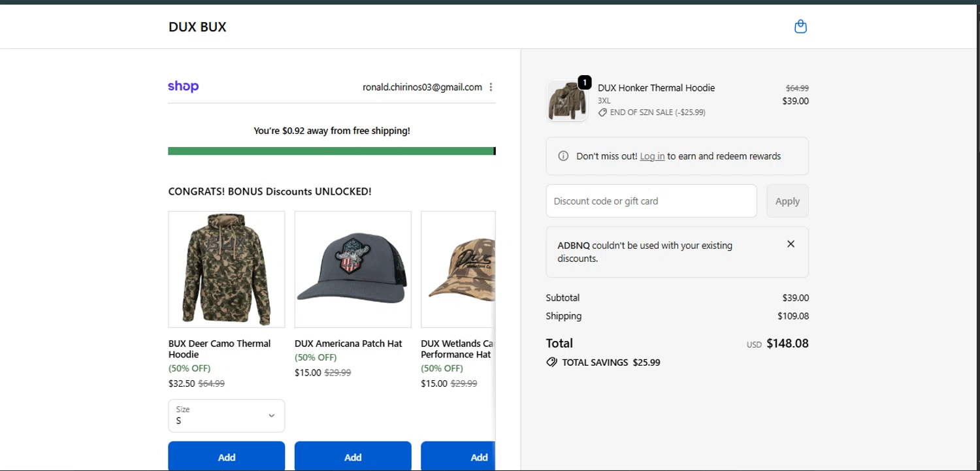The height and width of the screenshot is (471, 980).
Task: Open the Size dropdown for Deer Camo hoodie
Action: (x=226, y=415)
